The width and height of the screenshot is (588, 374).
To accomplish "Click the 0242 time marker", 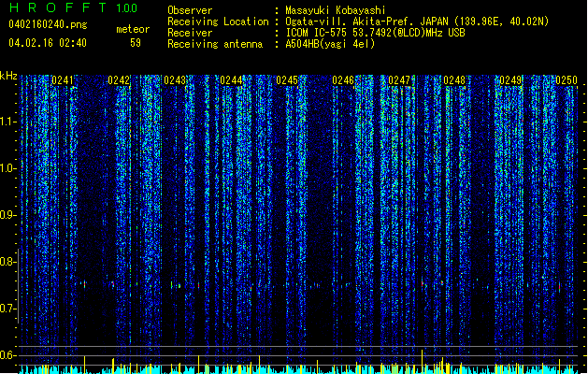I will coord(119,80).
